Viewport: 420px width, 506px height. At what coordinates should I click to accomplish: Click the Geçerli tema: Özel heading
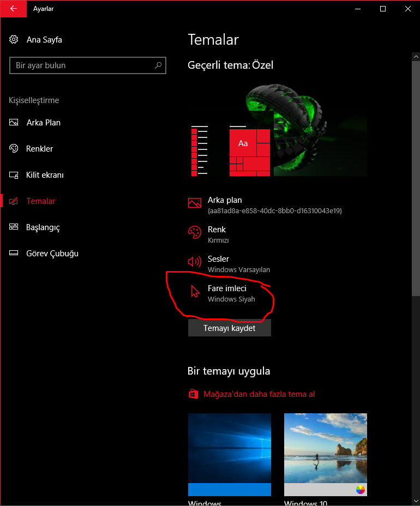[231, 65]
